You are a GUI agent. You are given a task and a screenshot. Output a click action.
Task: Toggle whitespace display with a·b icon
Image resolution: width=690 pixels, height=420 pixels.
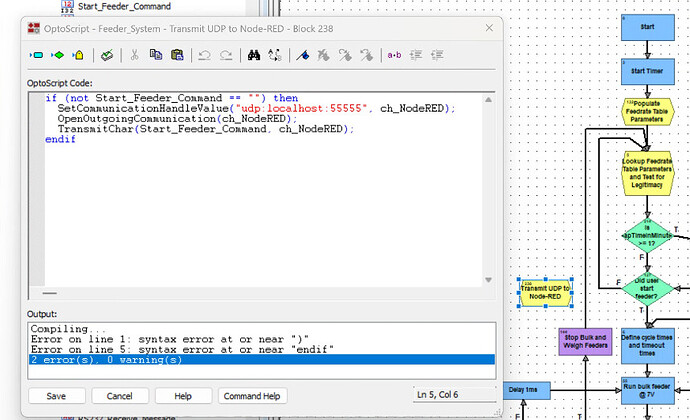pos(393,55)
